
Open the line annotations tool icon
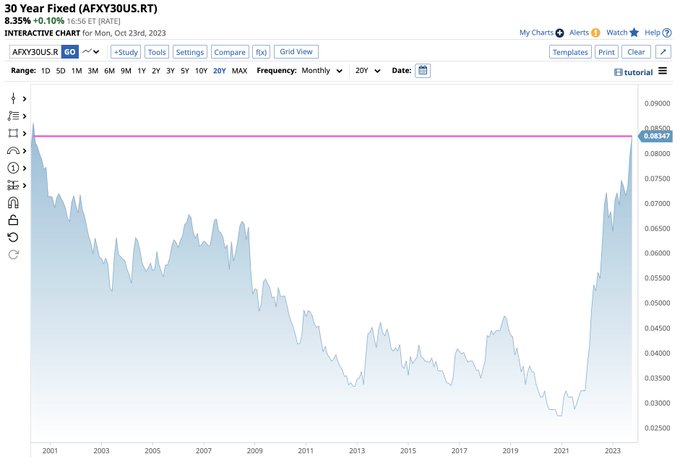pos(13,116)
